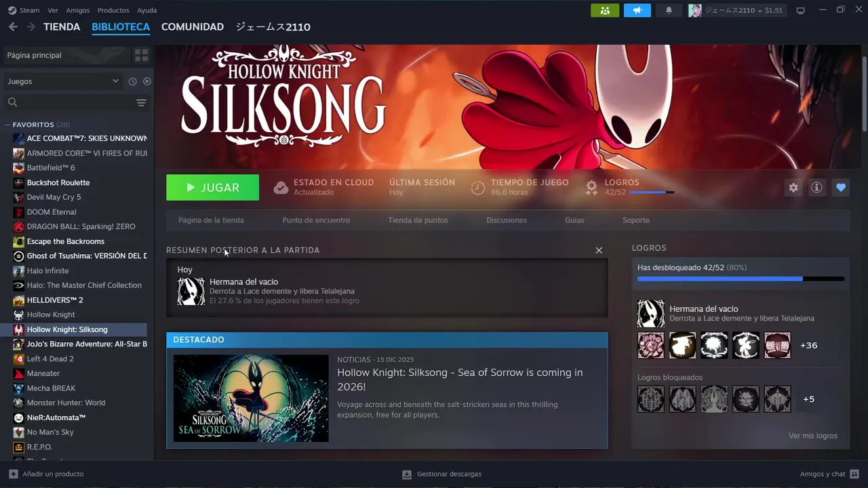Open Discusiones link
868x488 pixels.
(x=507, y=220)
